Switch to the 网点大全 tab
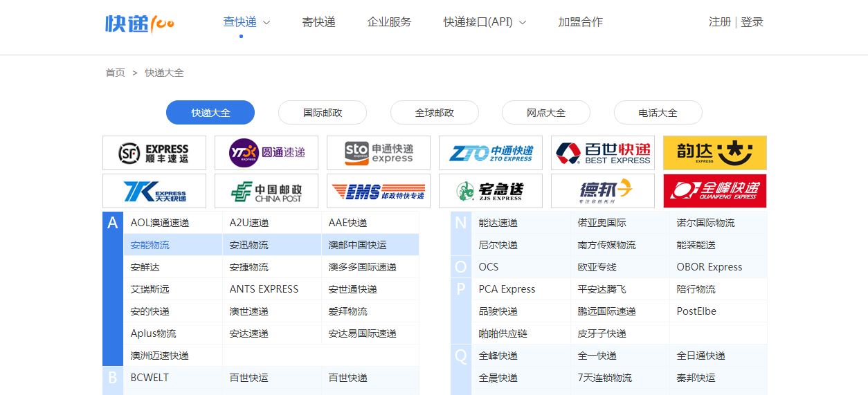Image resolution: width=868 pixels, height=395 pixels. (x=546, y=113)
